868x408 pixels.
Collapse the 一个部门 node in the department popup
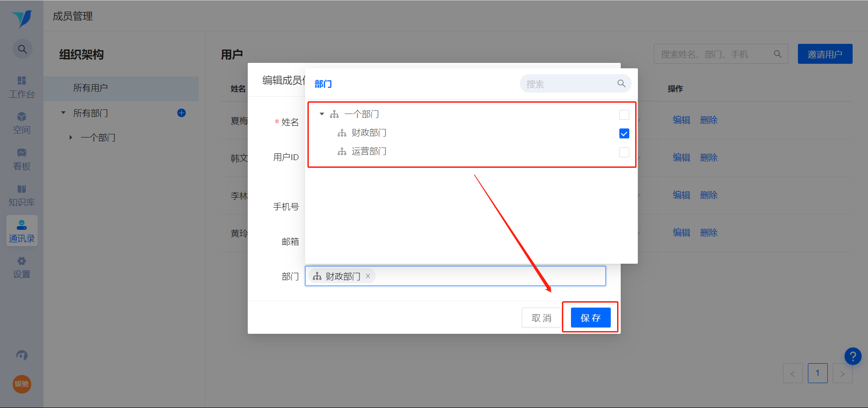pyautogui.click(x=322, y=114)
